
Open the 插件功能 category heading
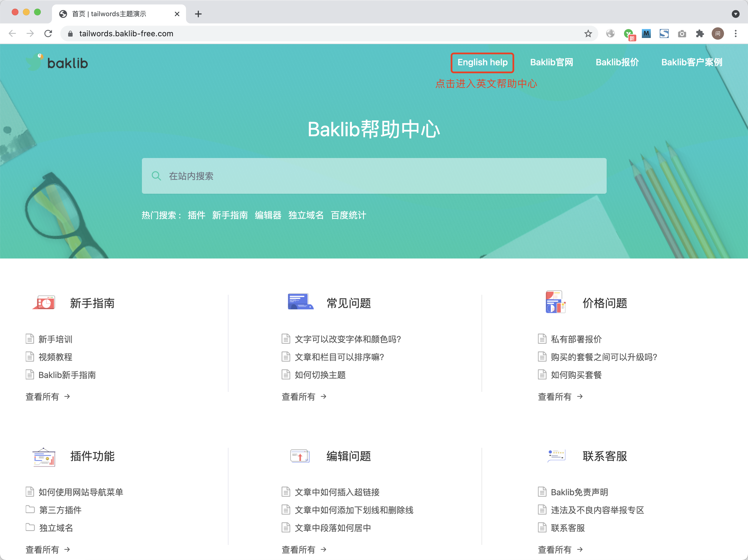pos(92,456)
